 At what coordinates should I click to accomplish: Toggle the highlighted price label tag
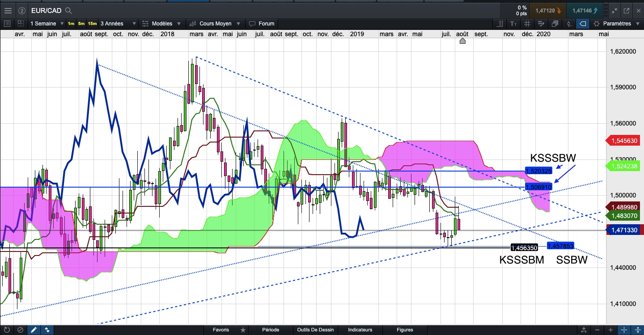pos(583,24)
